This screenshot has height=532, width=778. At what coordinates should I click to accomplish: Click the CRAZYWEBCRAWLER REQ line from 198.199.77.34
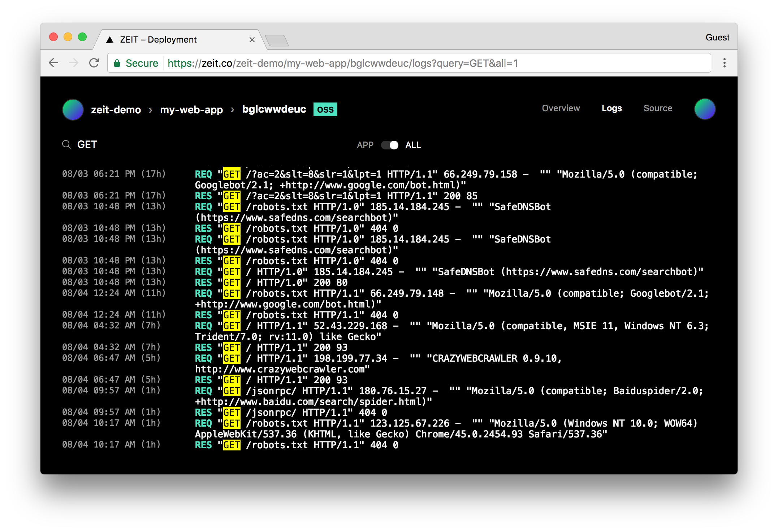coord(378,358)
